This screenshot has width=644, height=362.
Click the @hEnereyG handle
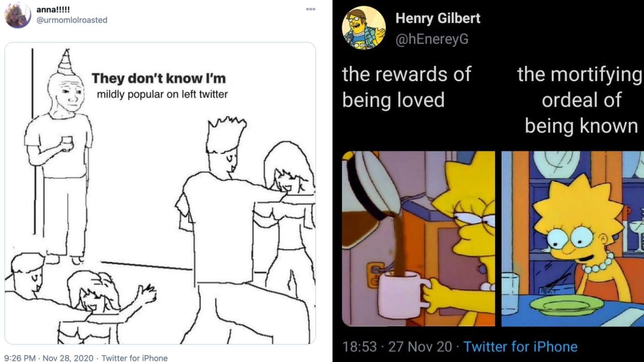(432, 39)
